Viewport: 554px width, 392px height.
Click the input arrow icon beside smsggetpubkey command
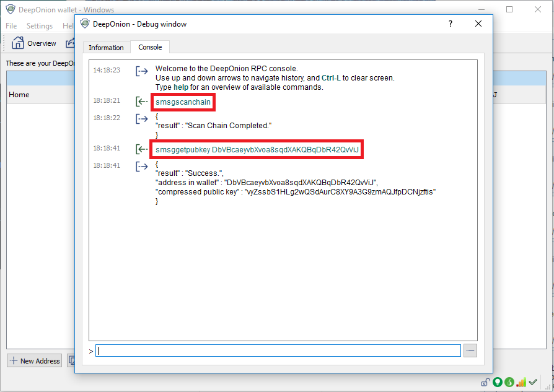click(x=142, y=149)
